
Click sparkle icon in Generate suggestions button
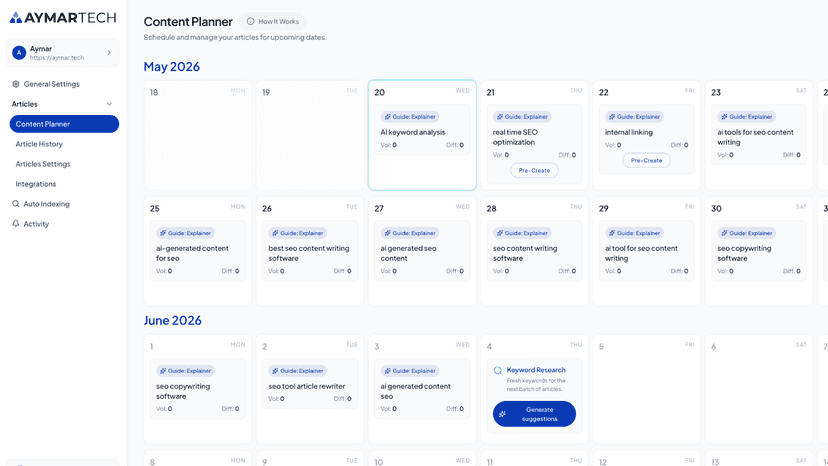pos(502,414)
